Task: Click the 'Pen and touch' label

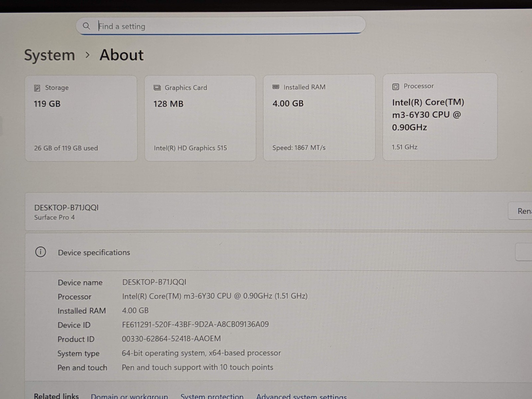Action: coord(82,368)
